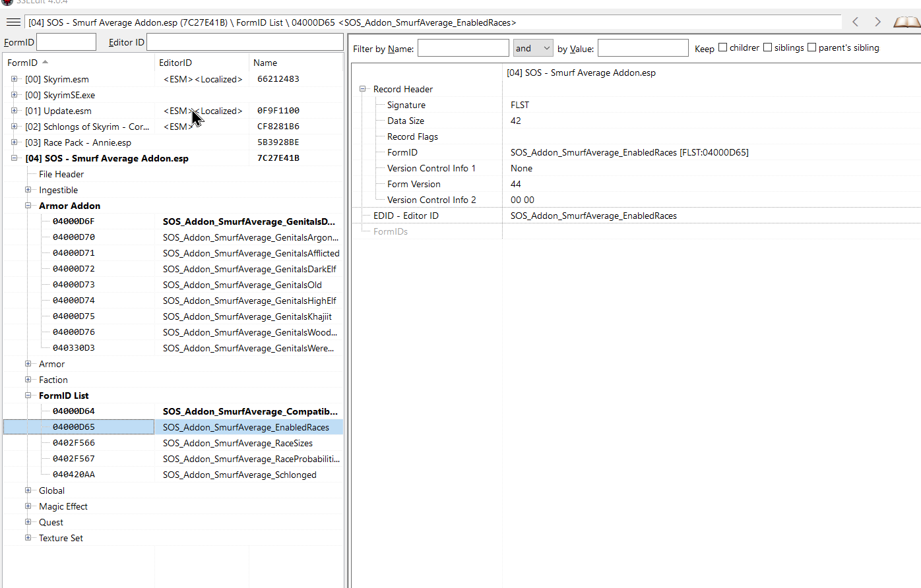921x588 pixels.
Task: Expand the Ingestible group
Action: tap(28, 190)
